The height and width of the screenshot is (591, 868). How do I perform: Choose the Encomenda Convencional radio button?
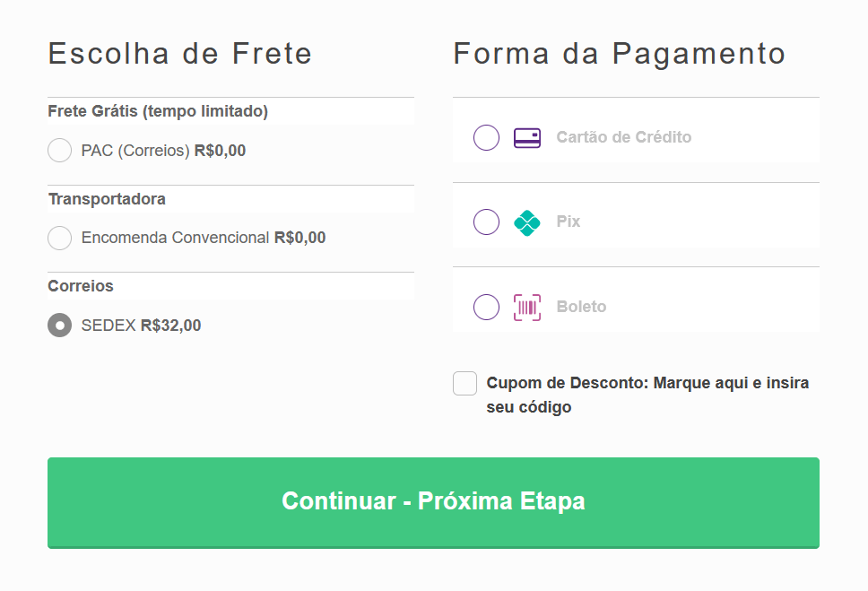(x=60, y=239)
